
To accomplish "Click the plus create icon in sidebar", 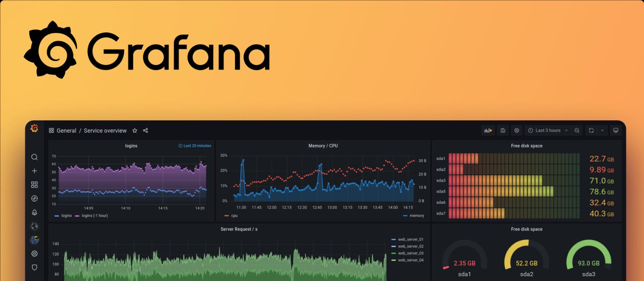I will click(34, 171).
